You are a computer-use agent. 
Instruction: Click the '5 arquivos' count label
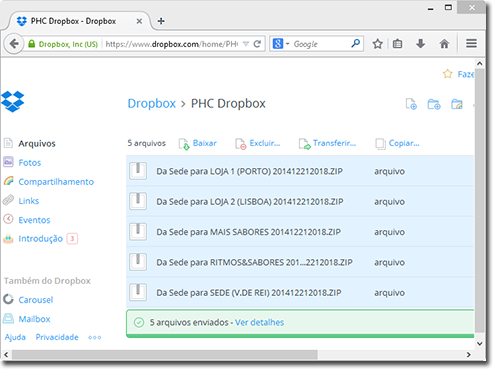tap(147, 143)
